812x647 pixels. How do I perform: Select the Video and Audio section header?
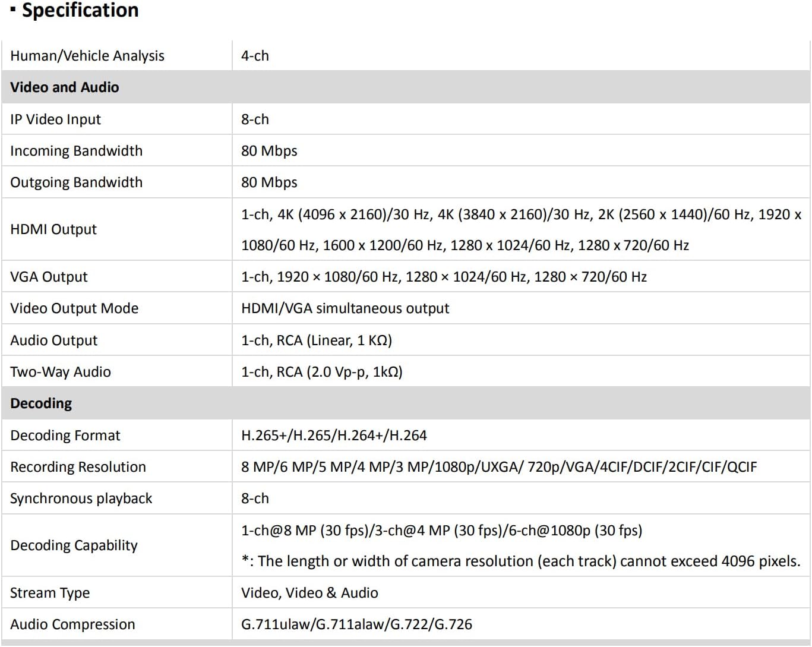pyautogui.click(x=65, y=87)
